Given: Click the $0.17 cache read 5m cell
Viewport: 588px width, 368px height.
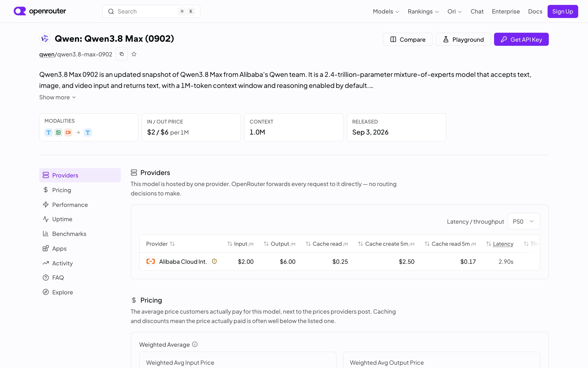Looking at the screenshot, I should [468, 261].
